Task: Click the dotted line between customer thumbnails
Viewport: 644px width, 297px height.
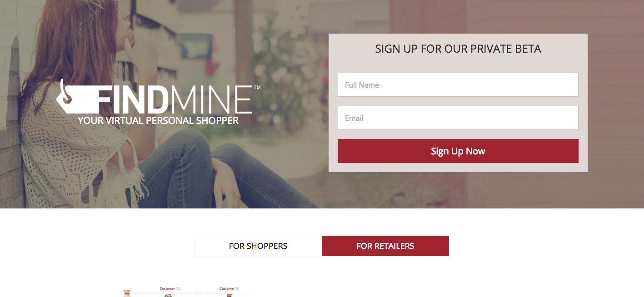Action: tap(191, 294)
